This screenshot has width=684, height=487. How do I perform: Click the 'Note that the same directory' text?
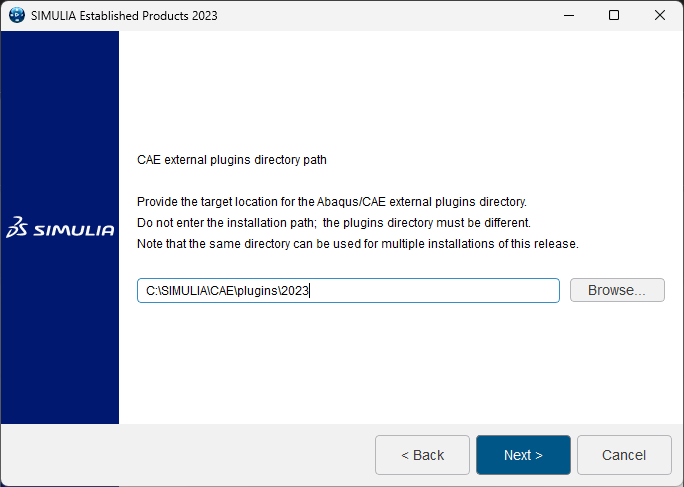coord(357,243)
